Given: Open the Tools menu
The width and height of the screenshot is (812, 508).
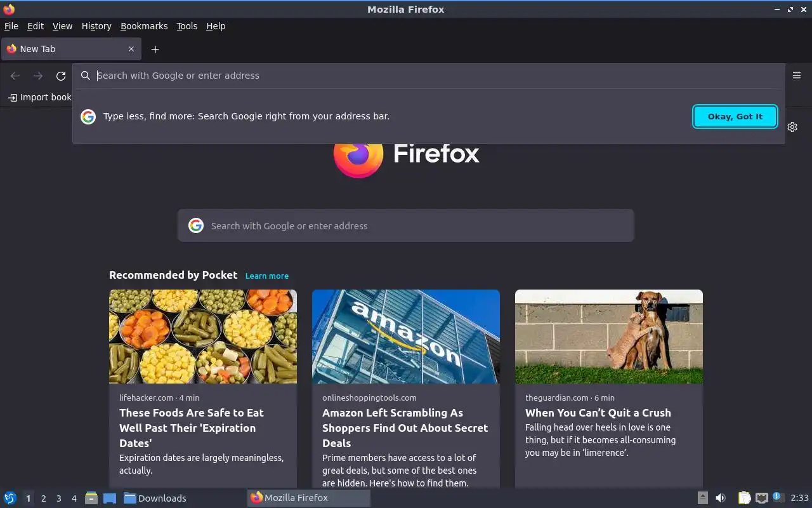Looking at the screenshot, I should click(187, 26).
